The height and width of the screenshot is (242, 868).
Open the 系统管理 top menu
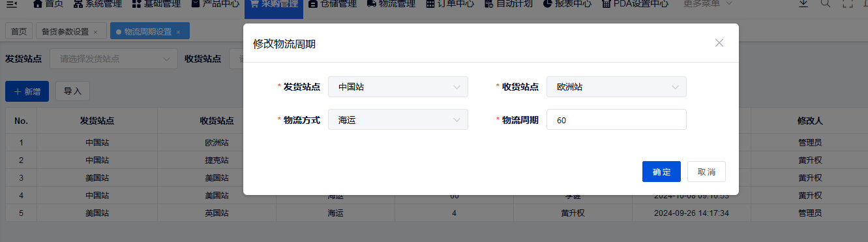97,4
